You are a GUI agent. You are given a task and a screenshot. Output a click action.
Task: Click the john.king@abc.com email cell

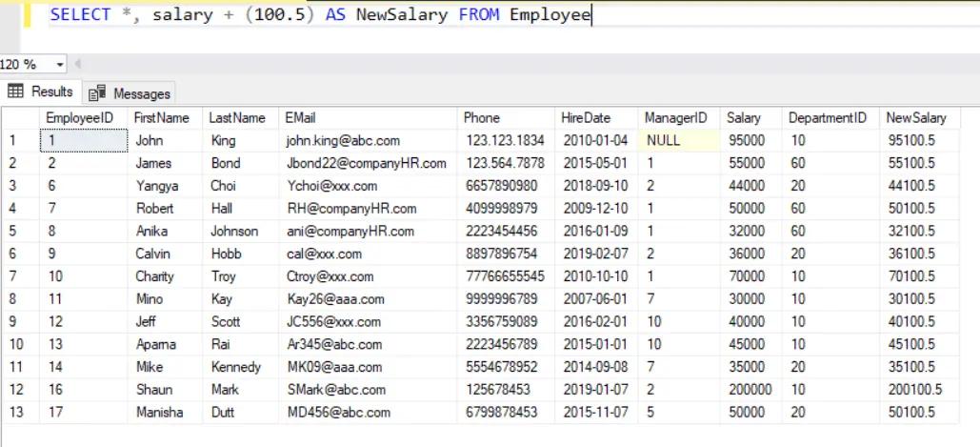click(x=330, y=140)
